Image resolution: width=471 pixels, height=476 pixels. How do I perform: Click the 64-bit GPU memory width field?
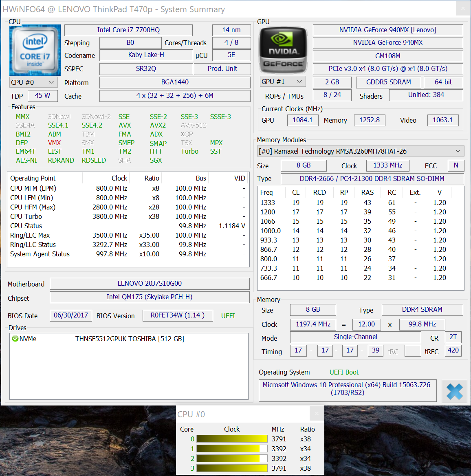click(443, 82)
